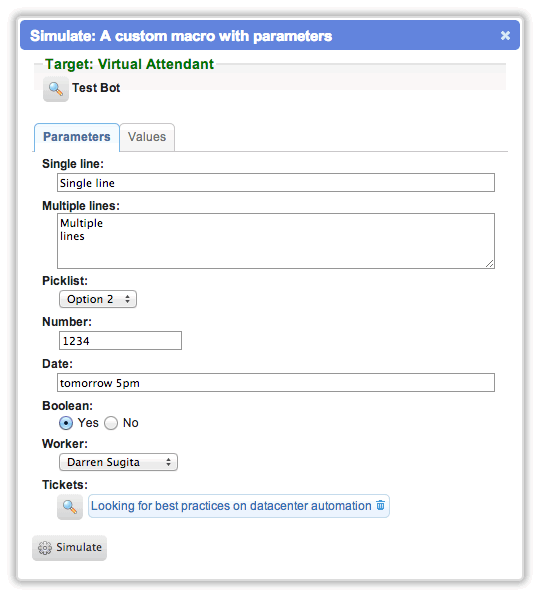Select the Parameters tab

pos(77,137)
